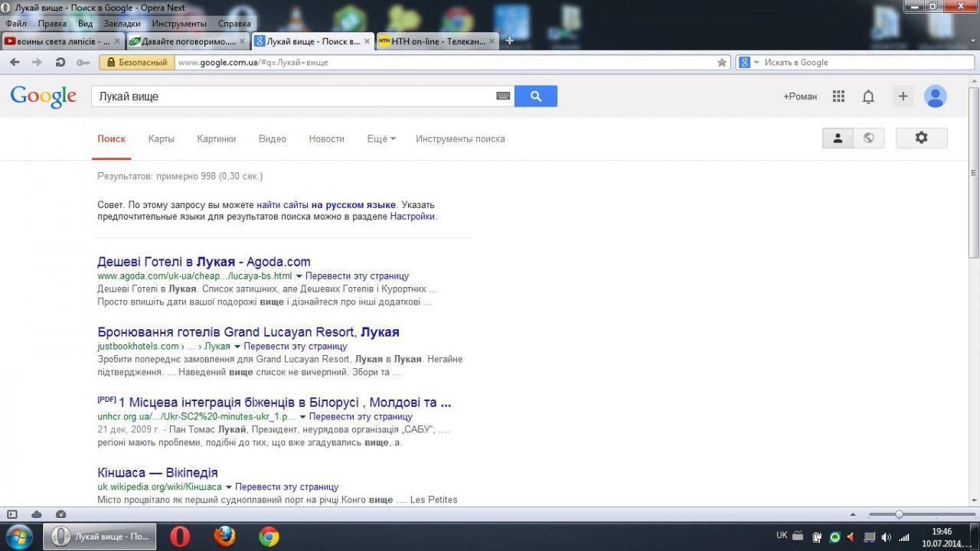Expand the arrow next to justbookhotels.com URL
This screenshot has width=980, height=551.
click(237, 347)
